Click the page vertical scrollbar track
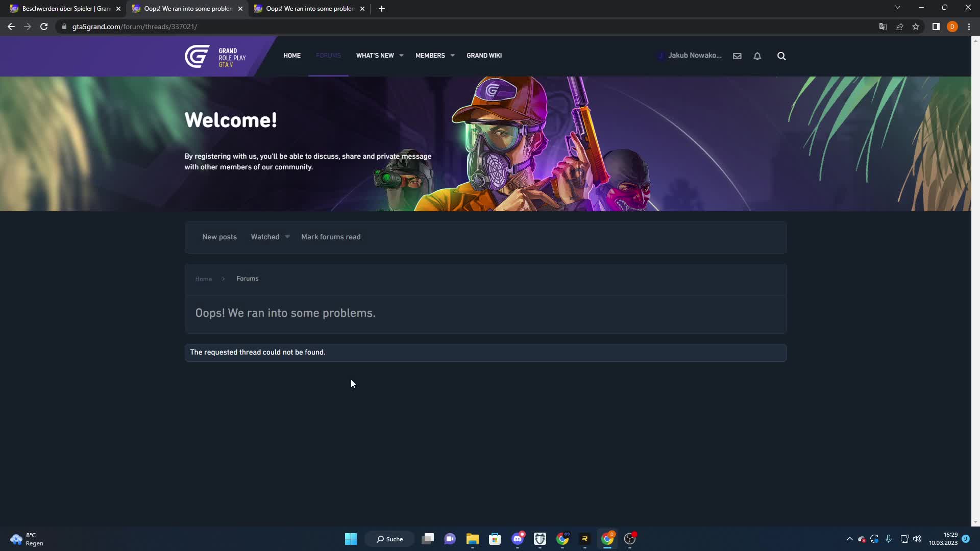The height and width of the screenshot is (551, 980). (975, 281)
